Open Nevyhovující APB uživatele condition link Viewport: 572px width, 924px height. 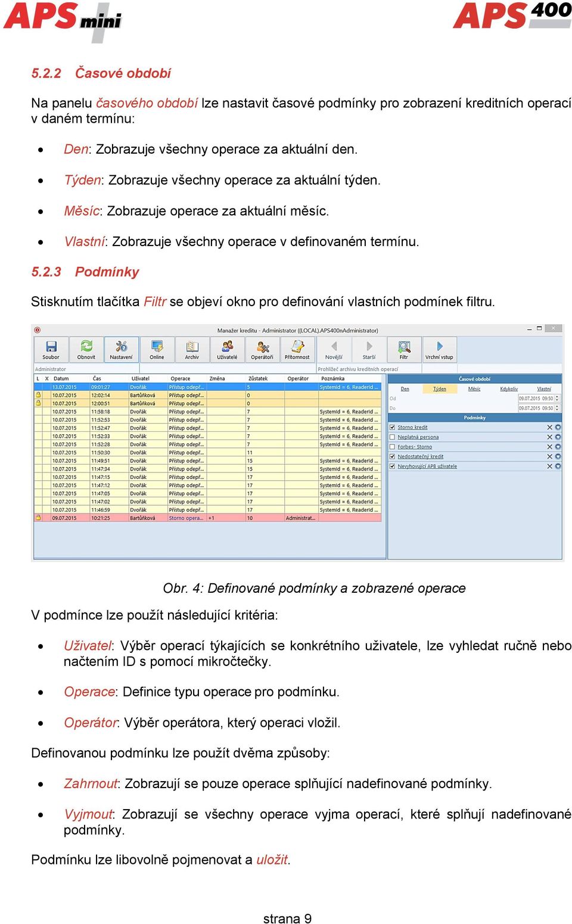[x=427, y=466]
